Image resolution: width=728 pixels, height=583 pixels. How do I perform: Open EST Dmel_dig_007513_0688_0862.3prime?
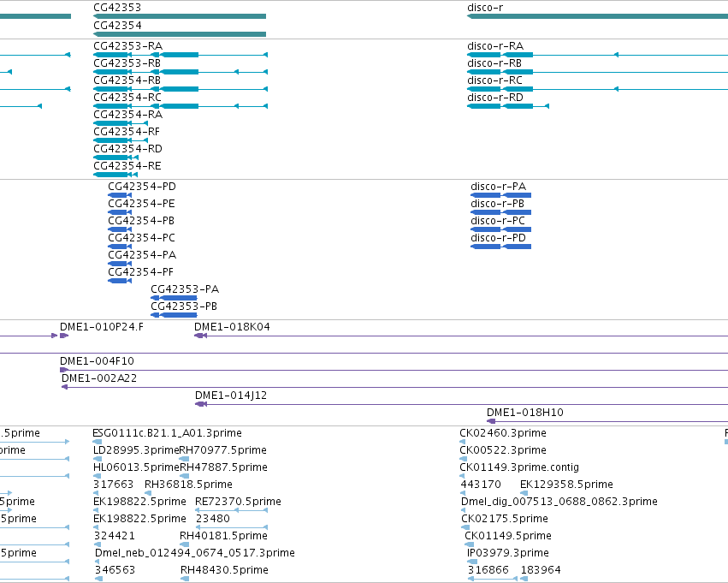pyautogui.click(x=463, y=510)
